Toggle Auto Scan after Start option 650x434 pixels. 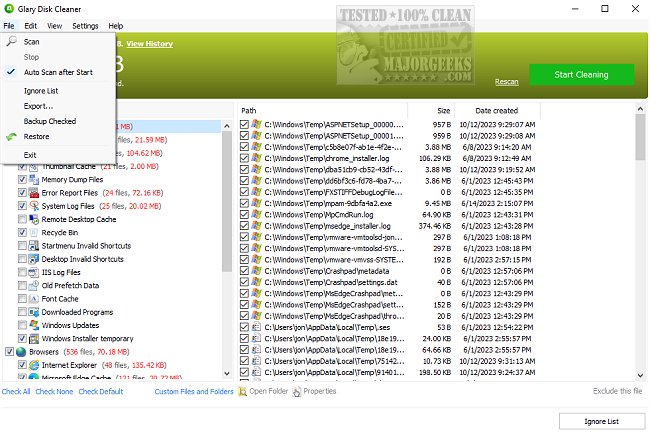pos(58,72)
